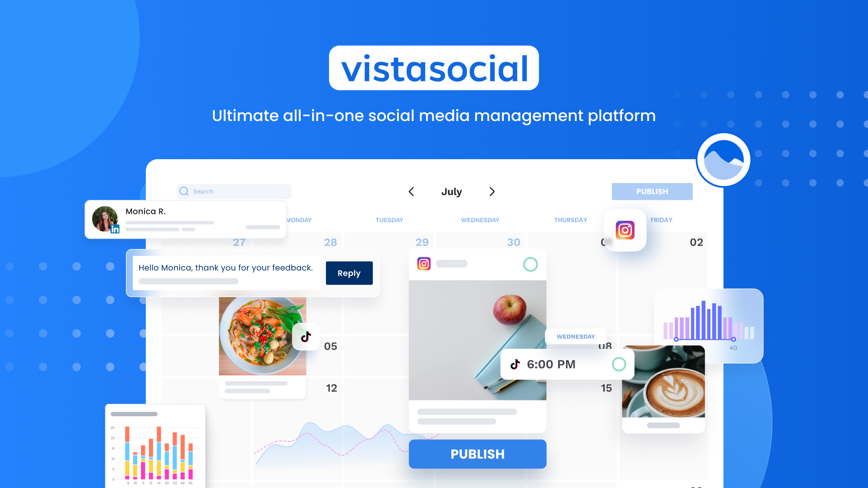This screenshot has width=868, height=488.
Task: Click the Instagram icon in top-right popup
Action: coord(626,229)
